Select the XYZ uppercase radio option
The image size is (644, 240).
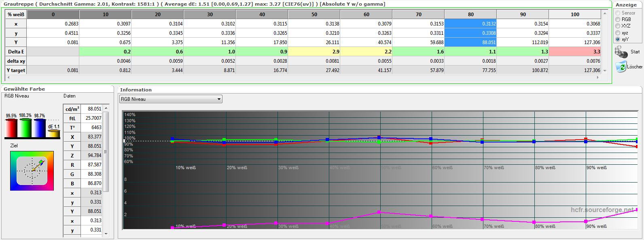[x=618, y=26]
